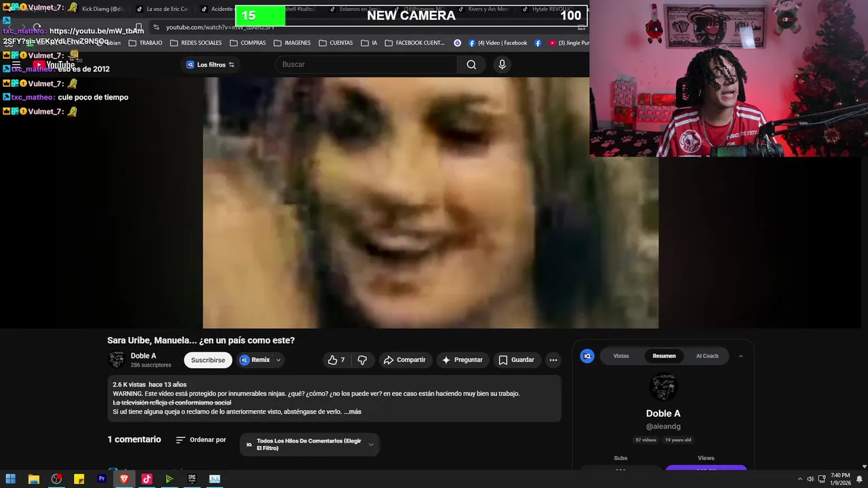Click the @aleandg channel handle
868x488 pixels.
tap(663, 426)
